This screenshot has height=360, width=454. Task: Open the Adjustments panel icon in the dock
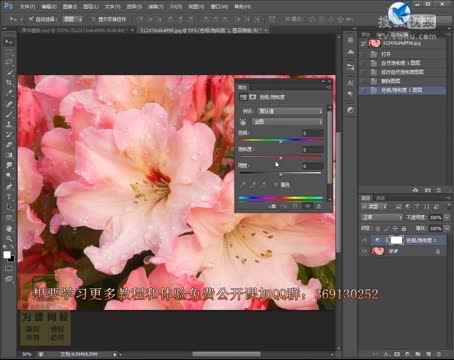(350, 110)
